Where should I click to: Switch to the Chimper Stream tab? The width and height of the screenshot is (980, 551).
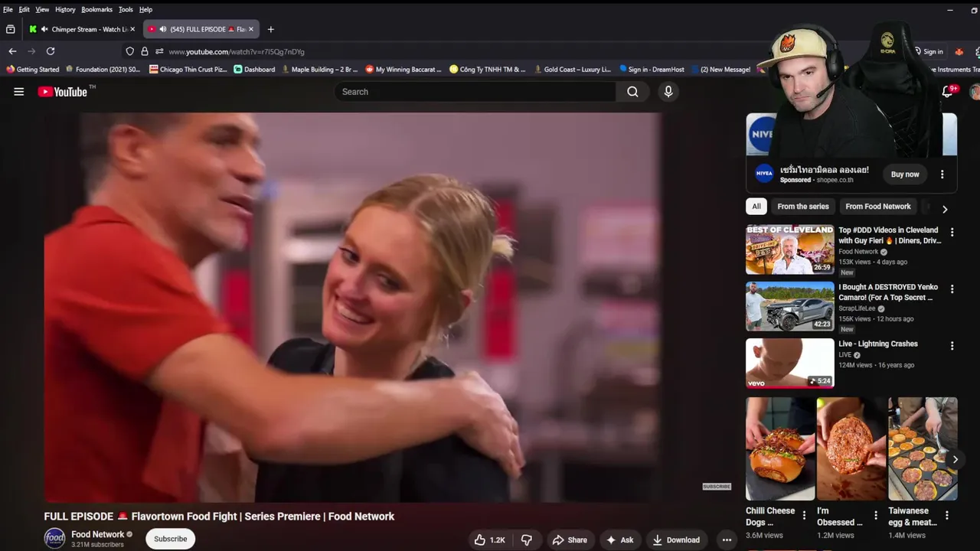83,29
